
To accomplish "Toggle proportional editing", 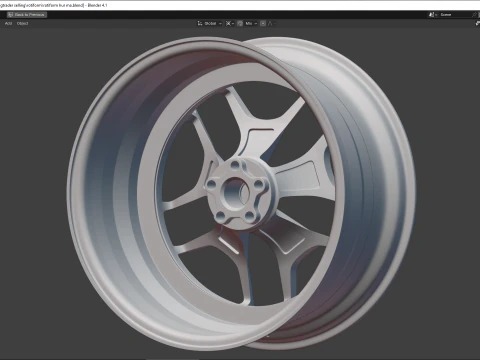I will (x=263, y=23).
